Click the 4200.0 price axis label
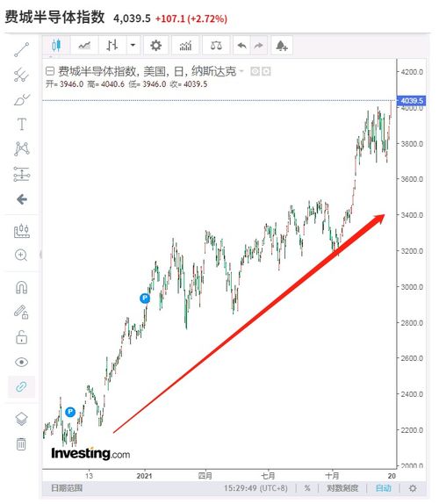 click(412, 72)
